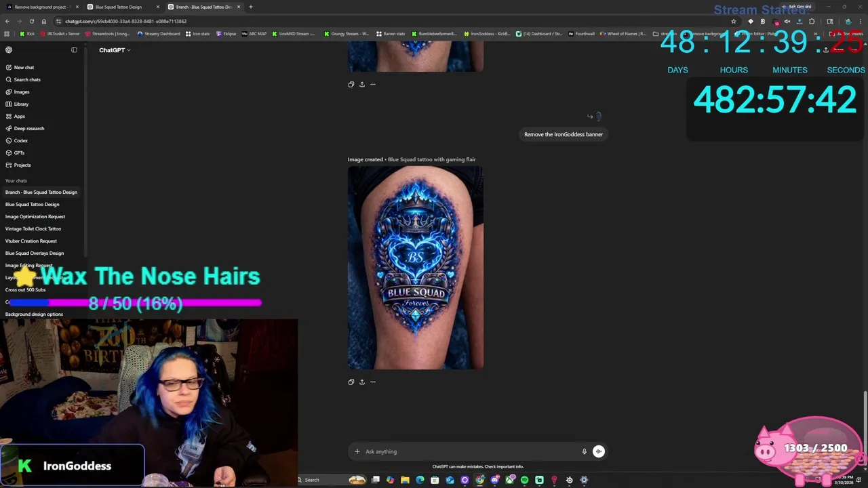The width and height of the screenshot is (868, 488).
Task: Open the Fourthwall bookmark
Action: click(581, 33)
